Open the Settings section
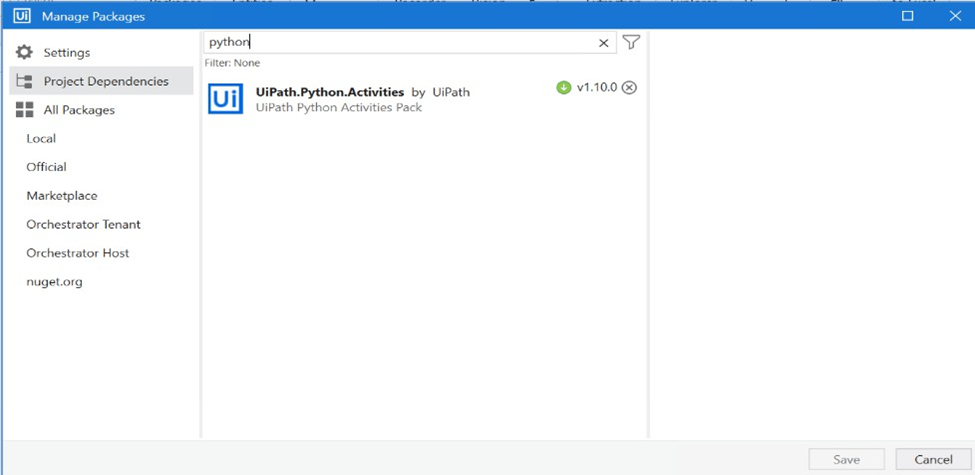Screen dimensions: 975x475 (x=66, y=52)
